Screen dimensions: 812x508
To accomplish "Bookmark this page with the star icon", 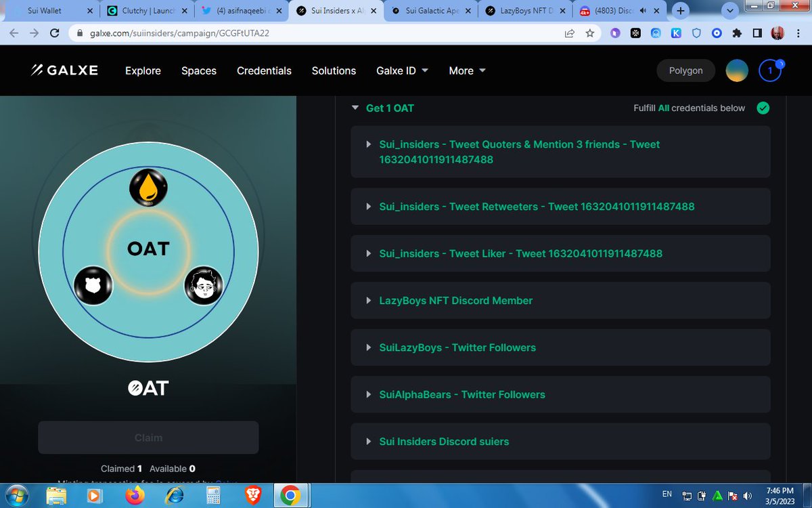I will [x=589, y=33].
